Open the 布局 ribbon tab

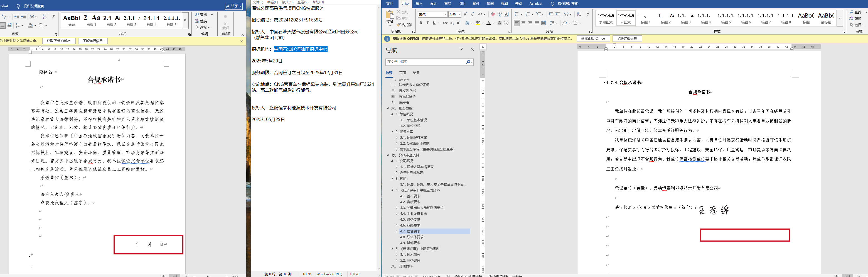point(447,4)
